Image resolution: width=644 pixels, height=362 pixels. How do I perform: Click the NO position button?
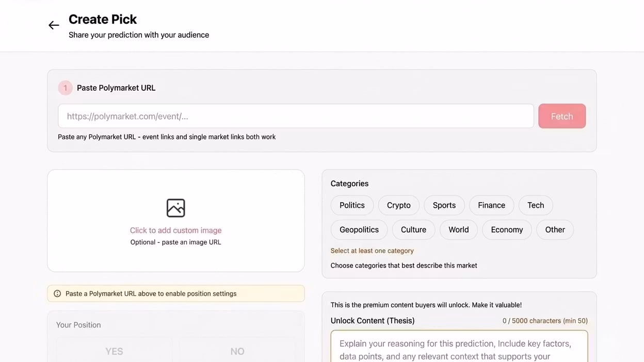[x=237, y=351]
